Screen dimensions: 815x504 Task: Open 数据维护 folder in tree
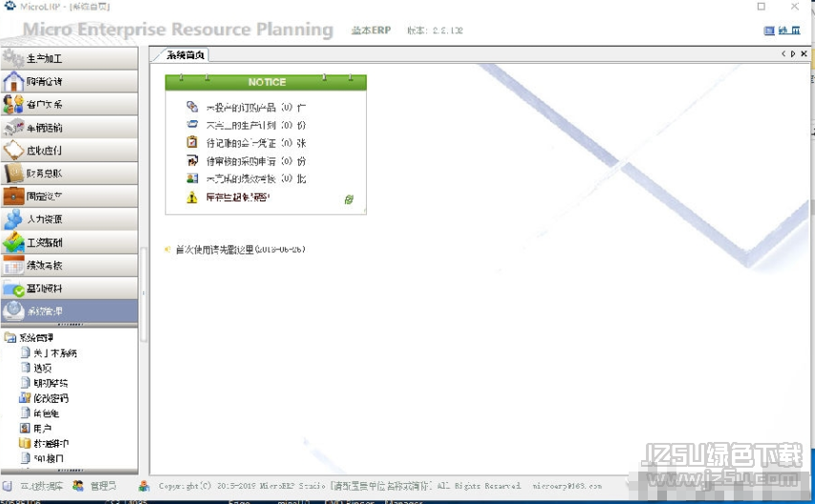coord(51,443)
